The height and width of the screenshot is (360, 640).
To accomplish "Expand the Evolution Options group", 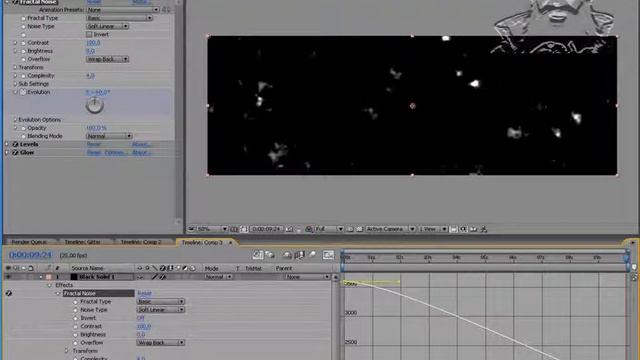I will 15,120.
